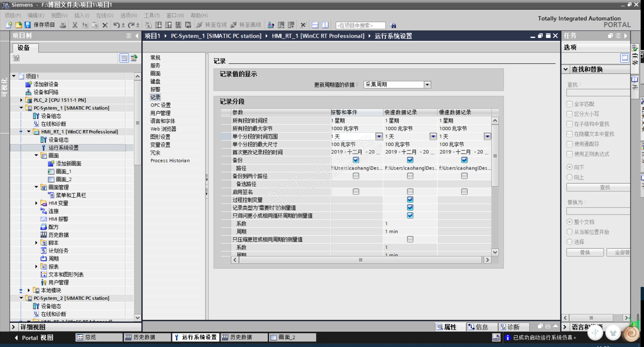
Task: Print using the toolbar printer icon
Action: point(63,25)
